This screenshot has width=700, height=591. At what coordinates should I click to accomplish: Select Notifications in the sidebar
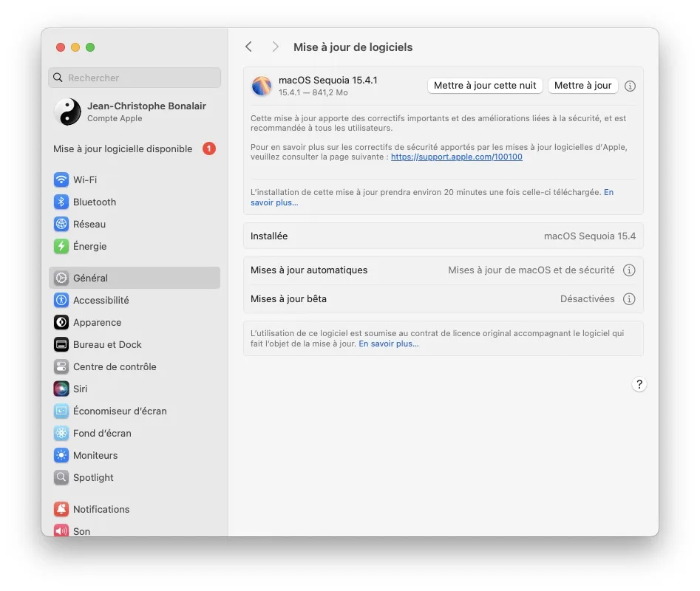(x=135, y=509)
